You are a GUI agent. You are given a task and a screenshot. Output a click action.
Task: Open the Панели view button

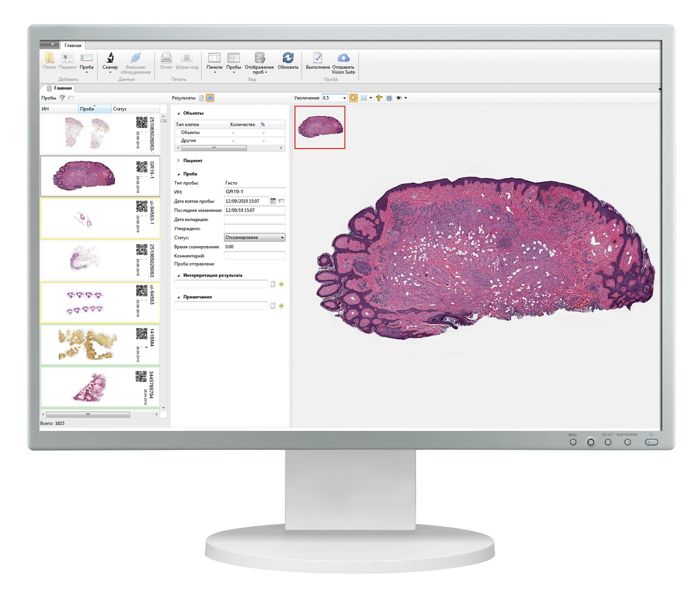pos(214,58)
